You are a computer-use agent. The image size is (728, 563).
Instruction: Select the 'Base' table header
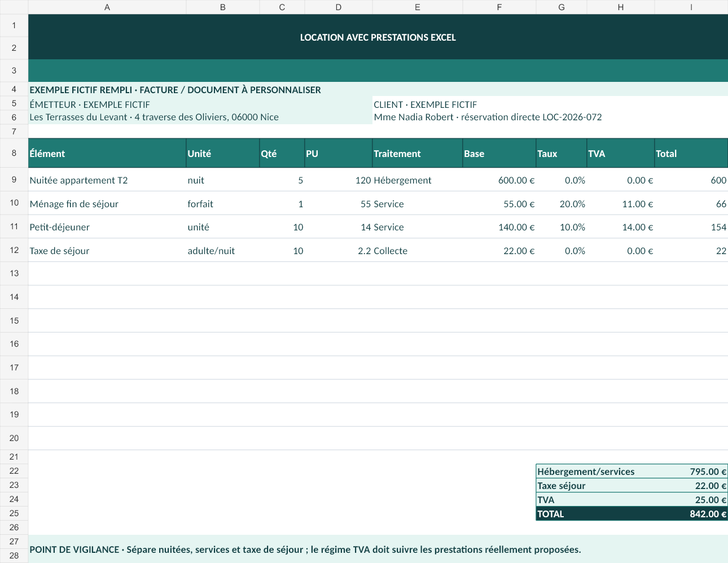(499, 153)
